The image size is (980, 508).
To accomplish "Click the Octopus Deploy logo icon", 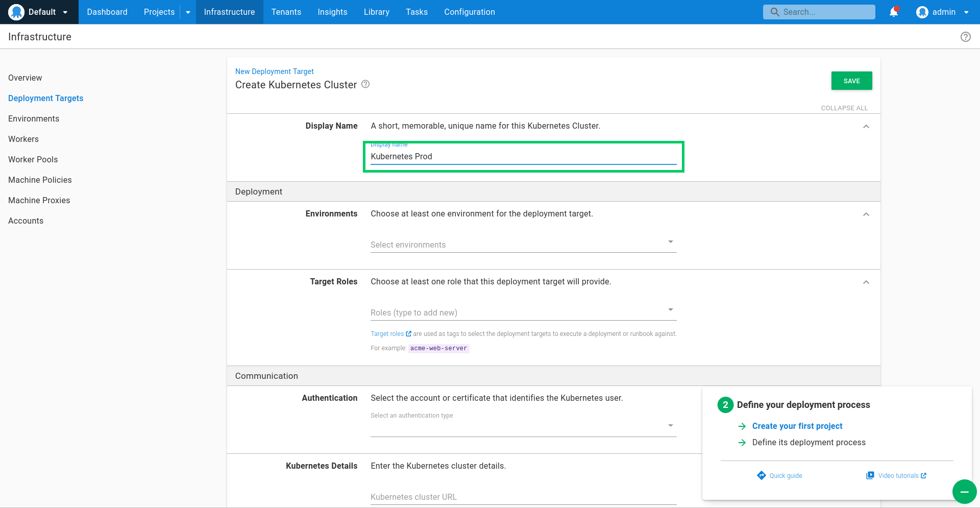I will 16,12.
